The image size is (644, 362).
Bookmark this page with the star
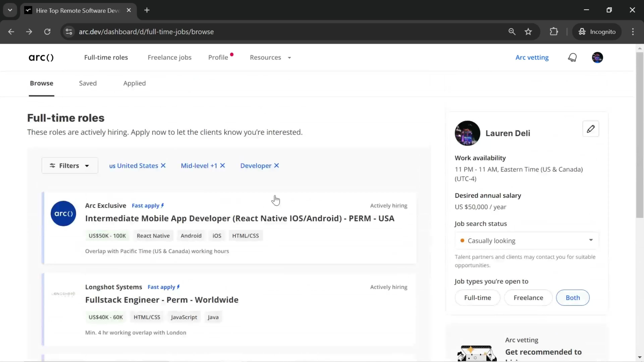point(528,32)
